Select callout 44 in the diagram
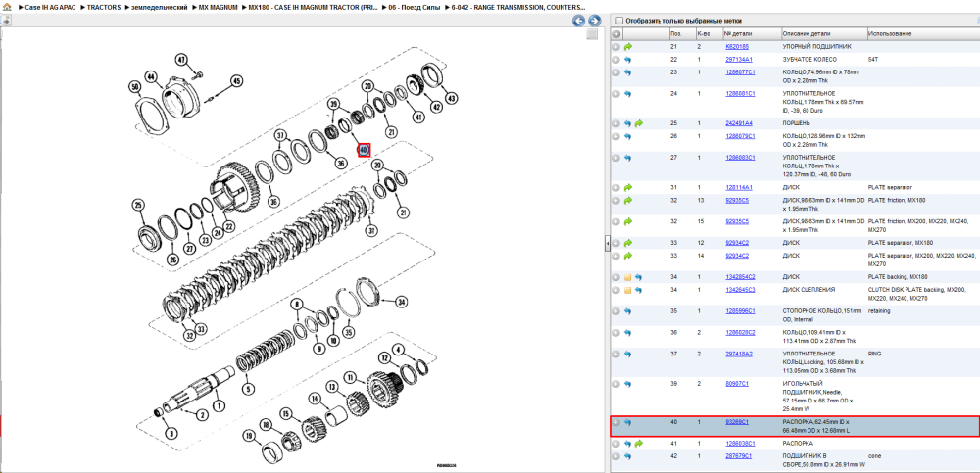This screenshot has height=473, width=980. tap(151, 76)
